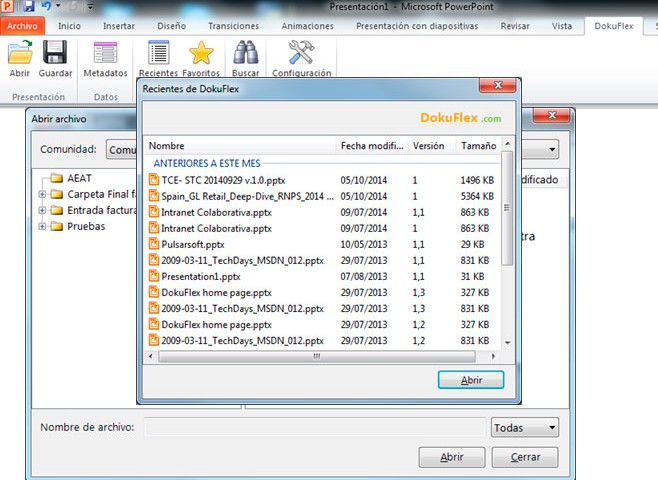This screenshot has height=480, width=658.
Task: Click scroll down arrow of recents list
Action: 507,342
